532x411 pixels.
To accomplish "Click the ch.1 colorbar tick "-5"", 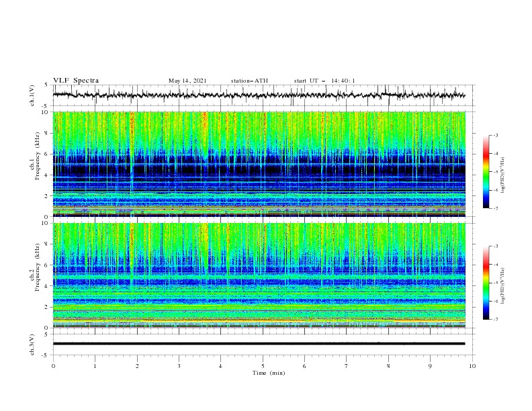I will click(495, 172).
